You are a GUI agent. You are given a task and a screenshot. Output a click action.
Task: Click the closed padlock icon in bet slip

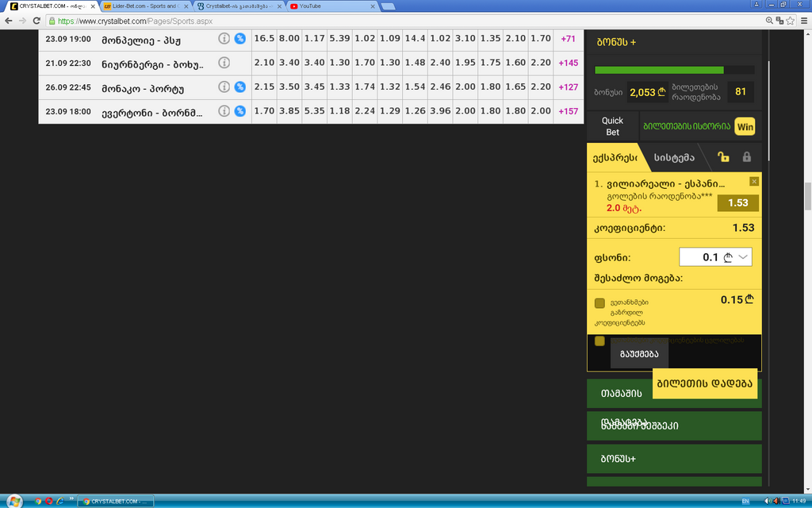(747, 156)
